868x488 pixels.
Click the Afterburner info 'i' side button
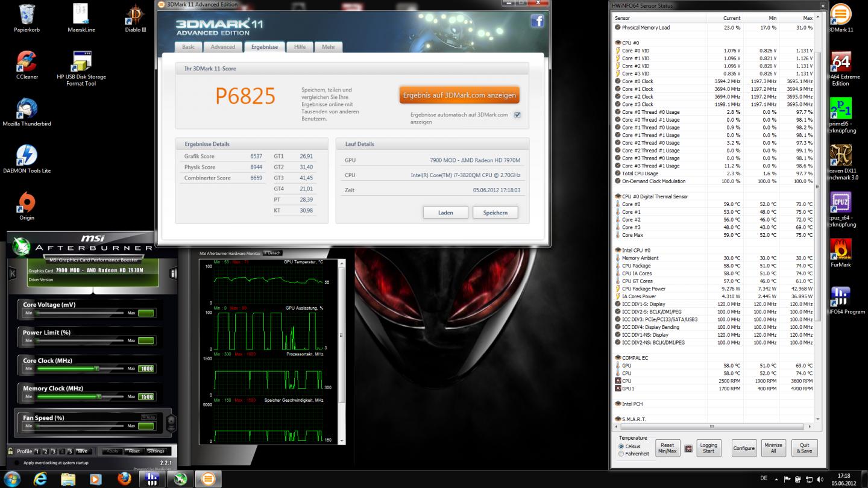tap(174, 274)
